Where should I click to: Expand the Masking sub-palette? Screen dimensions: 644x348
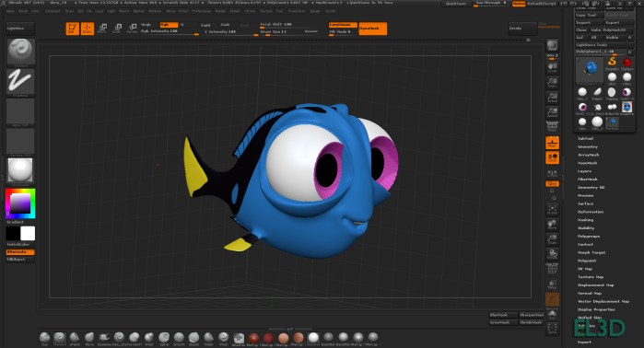[x=585, y=220]
